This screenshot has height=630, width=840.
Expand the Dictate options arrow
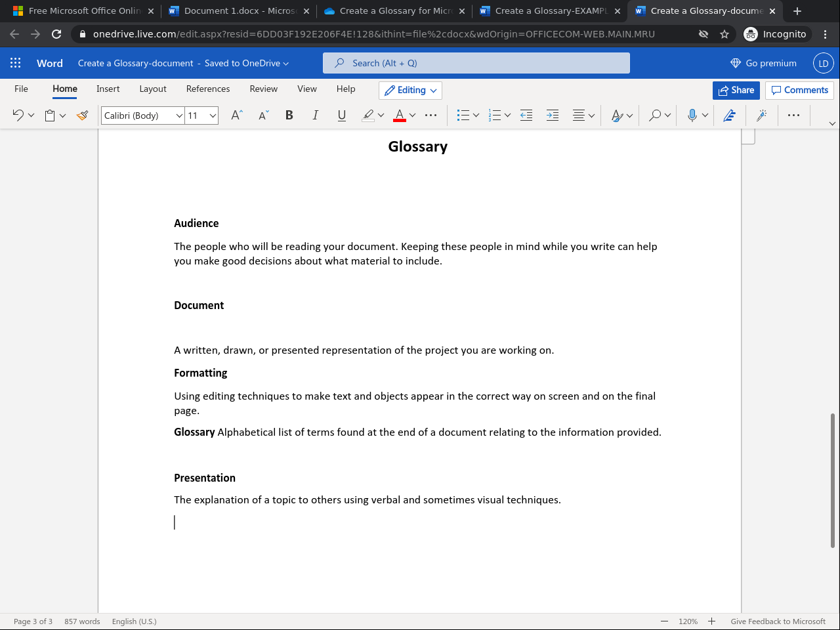(705, 115)
